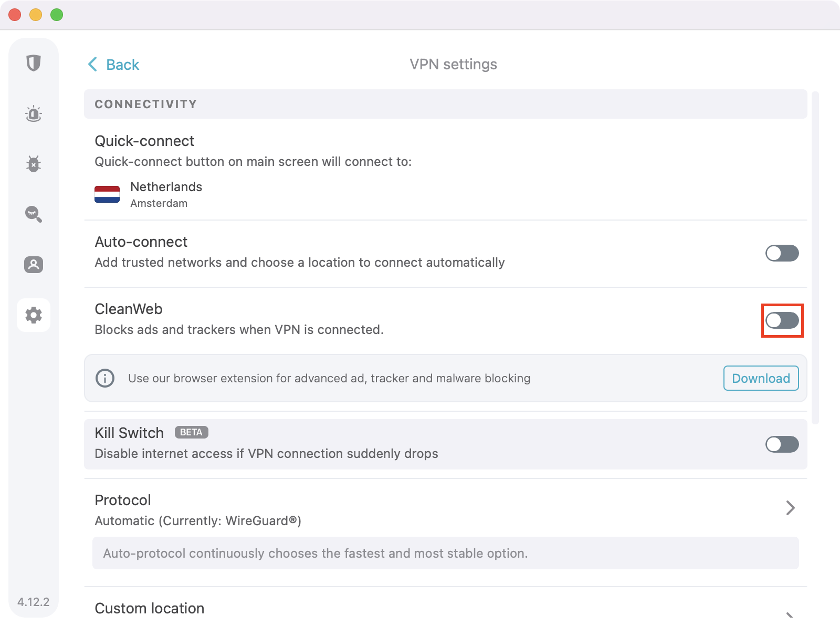
Task: Click the back chevron arrow
Action: [x=93, y=64]
